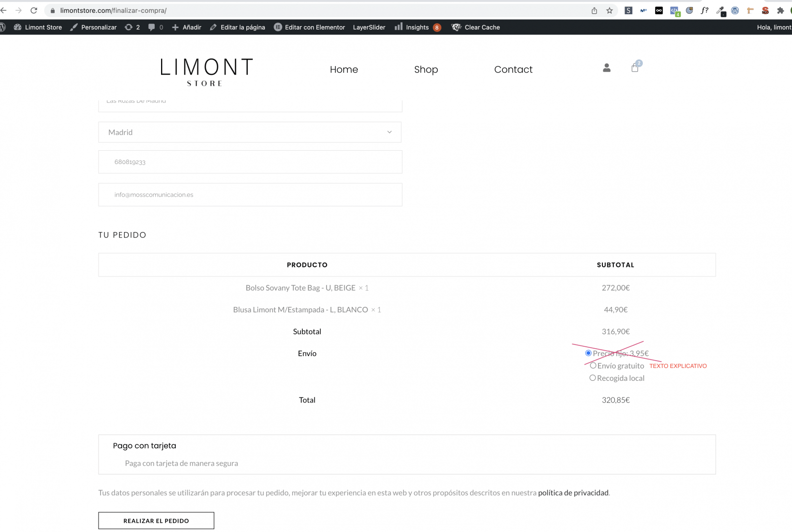This screenshot has width=792, height=532.
Task: Click the email field info@mosscomunicacion.es
Action: click(250, 195)
